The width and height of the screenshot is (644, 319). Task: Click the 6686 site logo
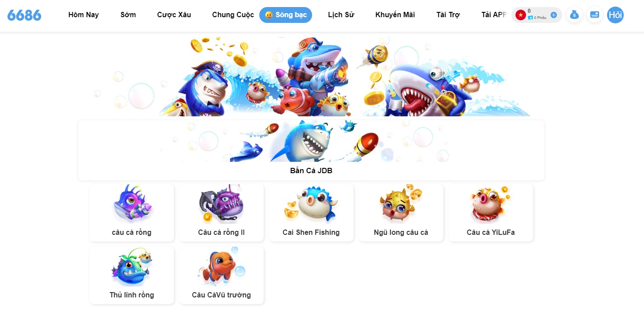tap(24, 15)
